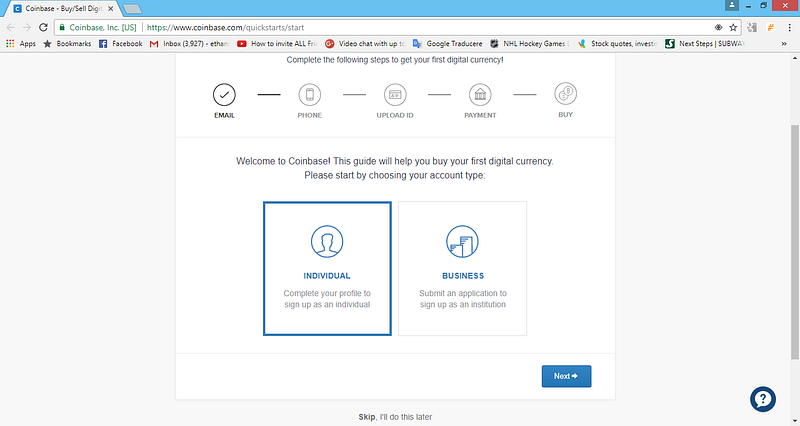Click the EMAIL step label
The width and height of the screenshot is (800, 426).
[x=224, y=115]
